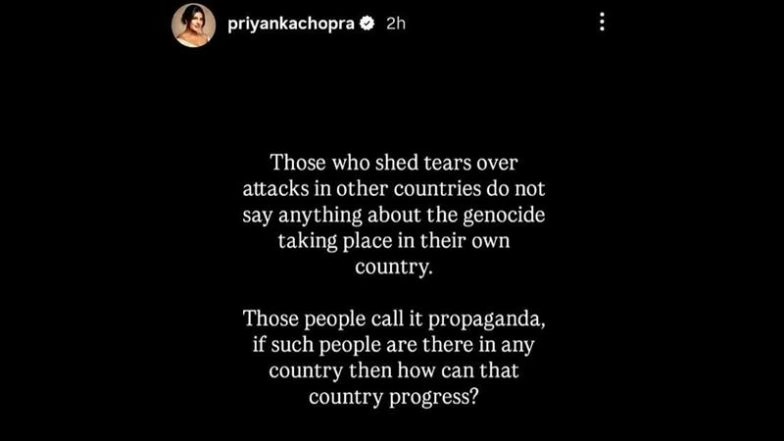Screen dimensions: 784x441
Task: Click the word "genocide" in the story
Action: coord(504,216)
